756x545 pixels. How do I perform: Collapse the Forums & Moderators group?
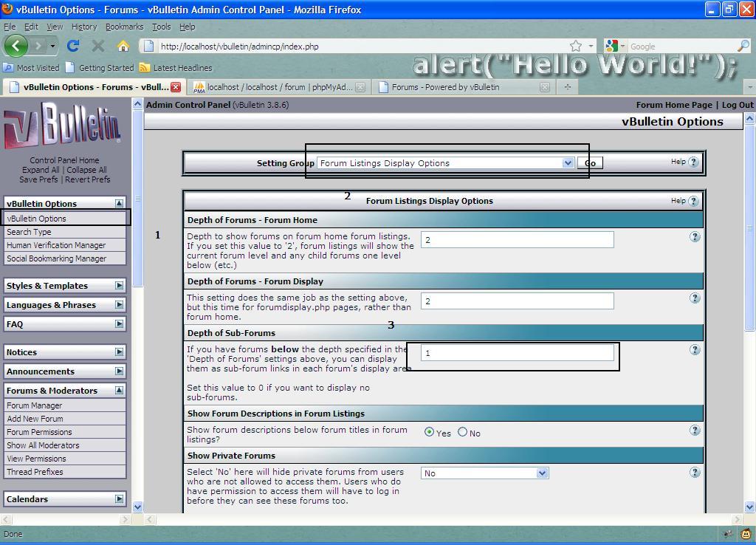pyautogui.click(x=119, y=390)
